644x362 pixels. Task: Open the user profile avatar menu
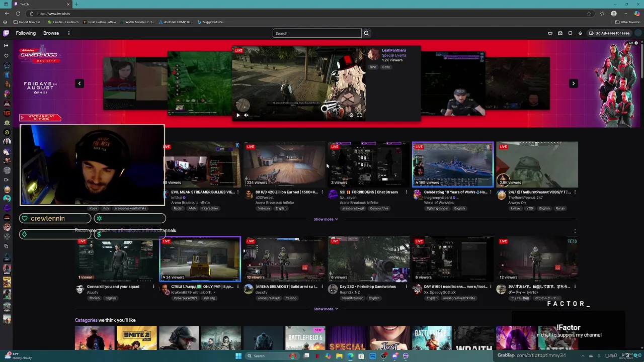click(638, 33)
